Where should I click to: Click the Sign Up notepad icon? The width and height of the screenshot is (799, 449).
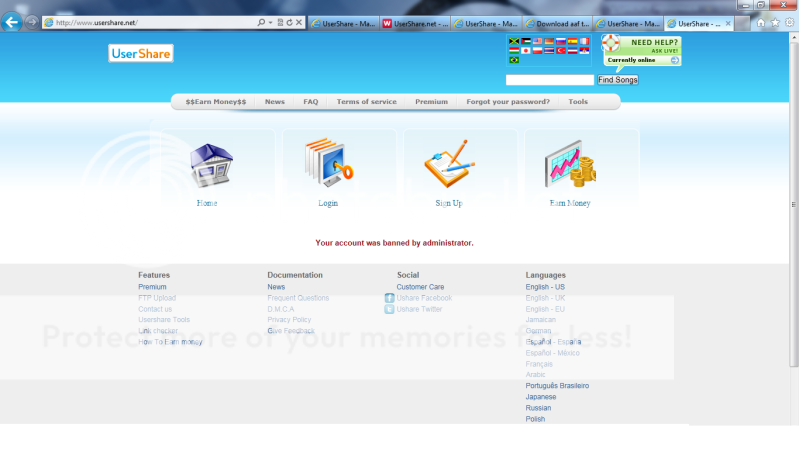point(448,165)
